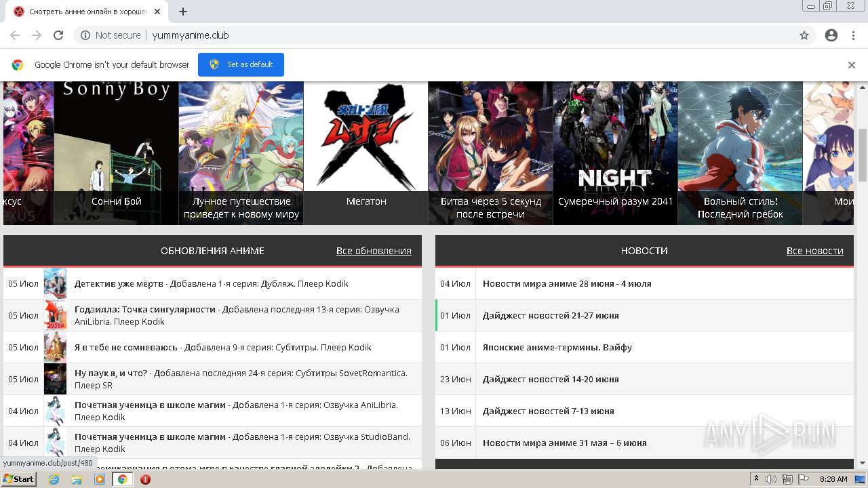
Task: Click scrollbar down arrow at bottom
Action: click(x=863, y=464)
